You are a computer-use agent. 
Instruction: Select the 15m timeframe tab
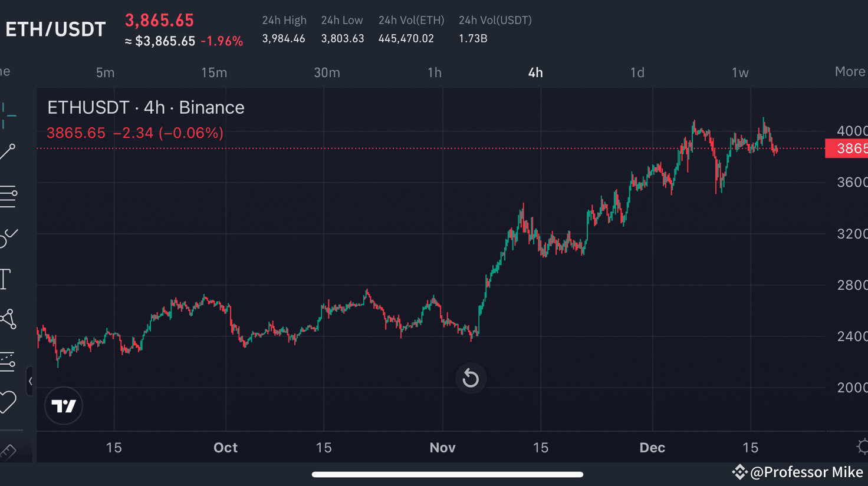[213, 72]
